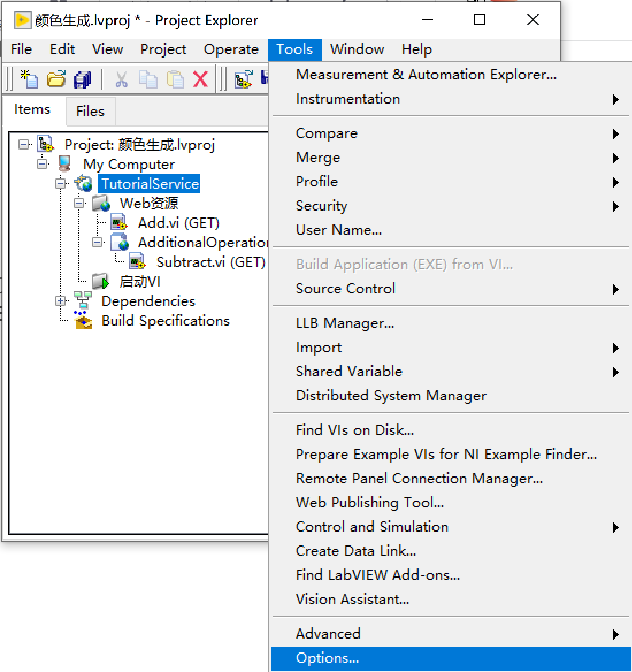This screenshot has height=672, width=632.
Task: Open the Window menu
Action: coord(357,49)
